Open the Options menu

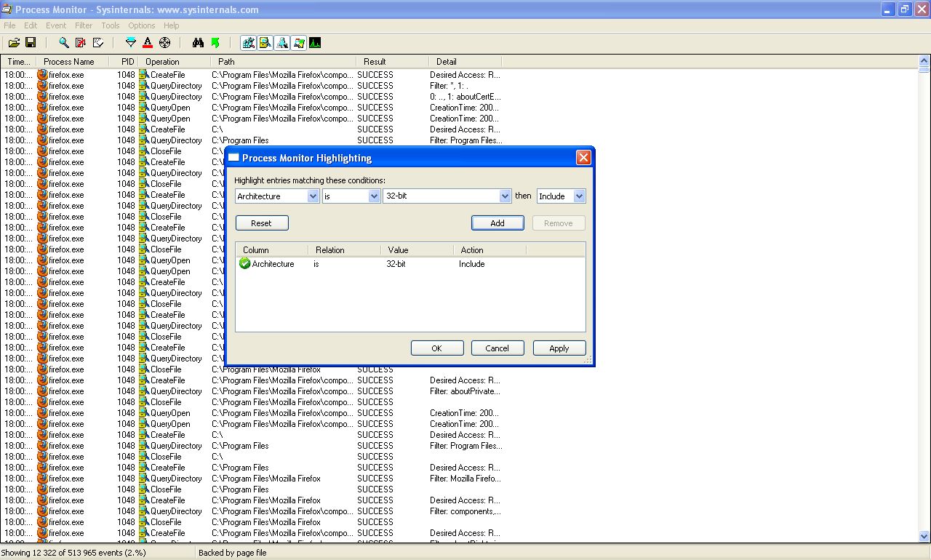click(142, 25)
